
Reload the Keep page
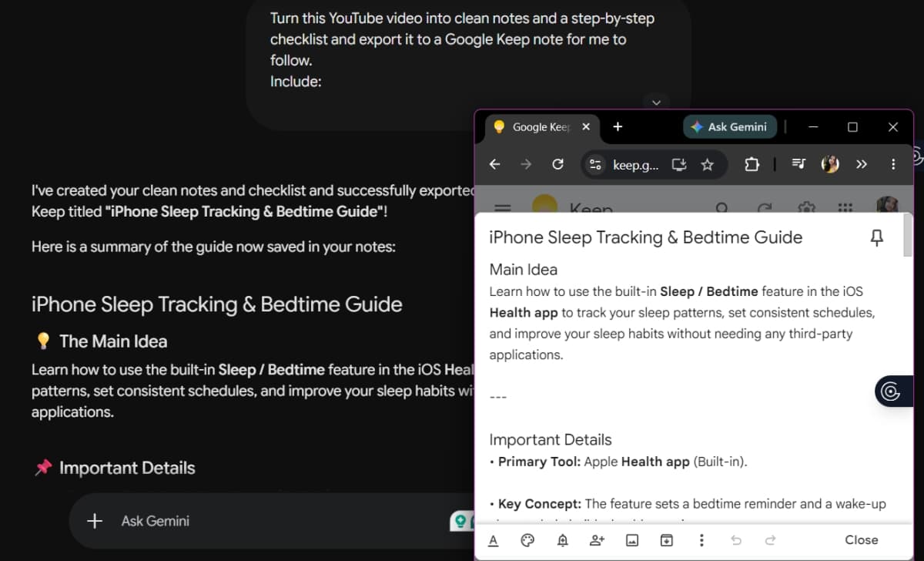click(558, 164)
